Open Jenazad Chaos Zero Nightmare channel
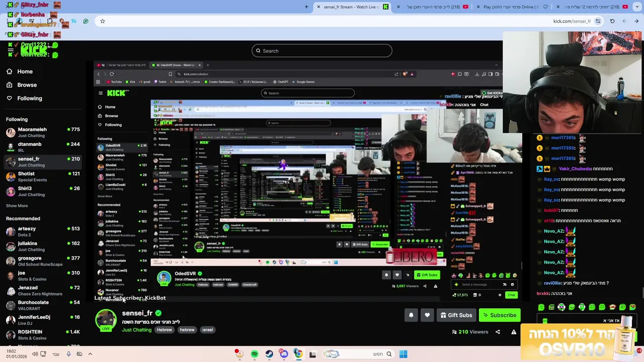This screenshot has width=644, height=362. (43, 290)
